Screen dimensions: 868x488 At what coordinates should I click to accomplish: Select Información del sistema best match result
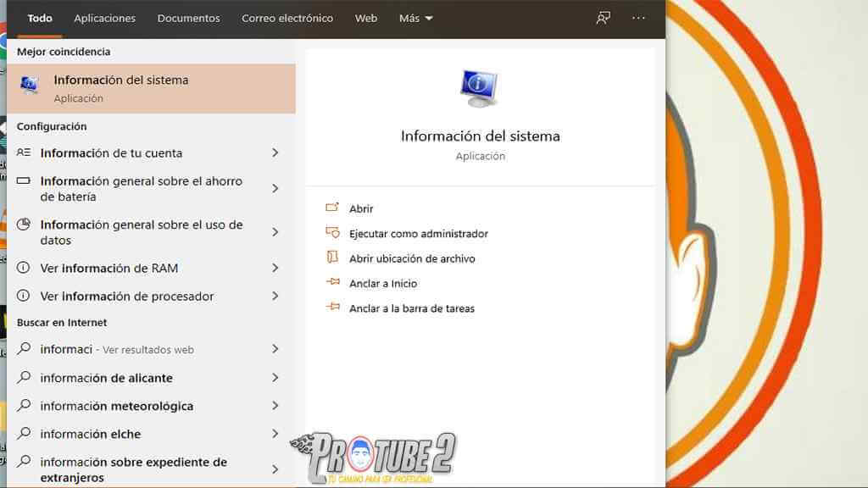coord(121,88)
